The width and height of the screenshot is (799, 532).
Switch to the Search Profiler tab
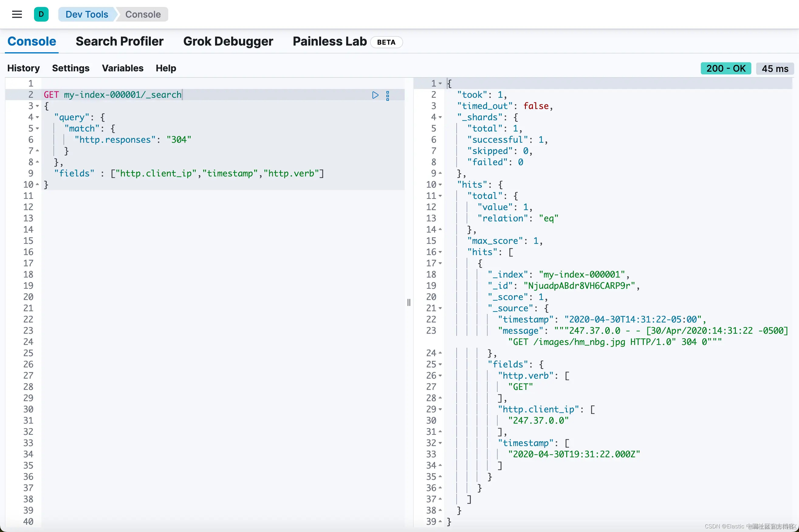119,41
